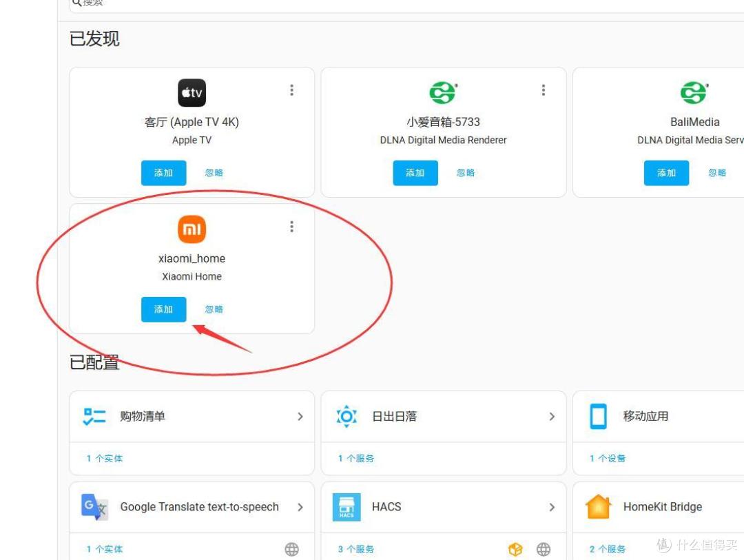Add the xiaomi_home integration

(164, 309)
